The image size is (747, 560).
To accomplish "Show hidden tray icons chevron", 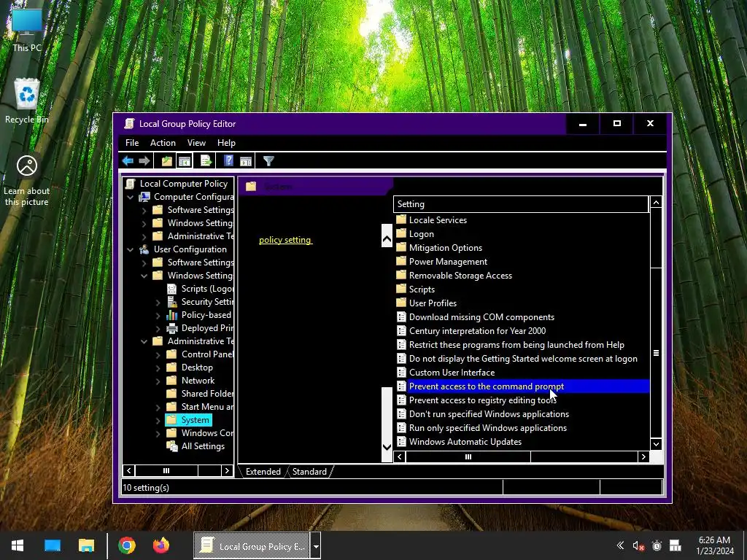I will (620, 545).
